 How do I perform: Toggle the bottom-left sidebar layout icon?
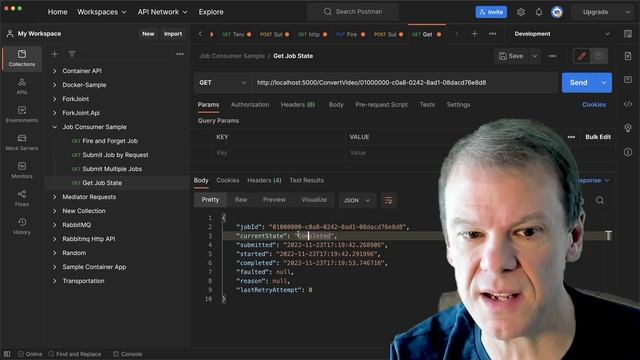coord(7,354)
